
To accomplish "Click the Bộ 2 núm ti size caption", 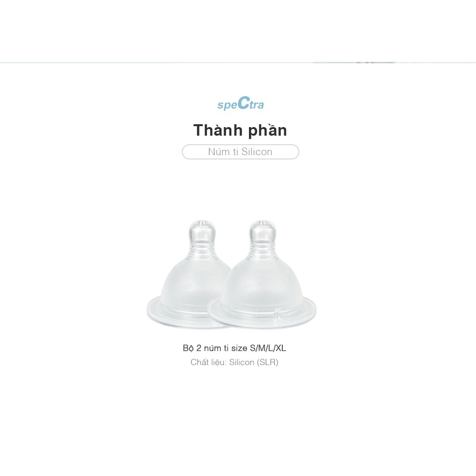I will click(234, 348).
